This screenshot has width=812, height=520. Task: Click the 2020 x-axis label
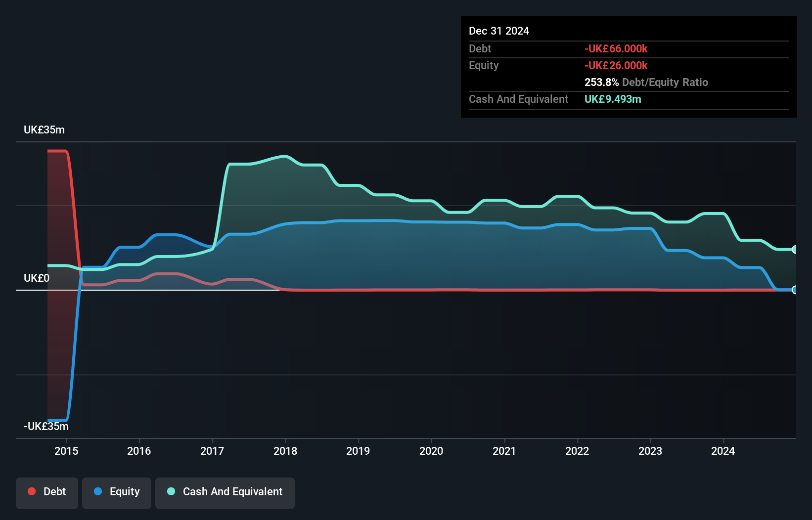tap(431, 451)
